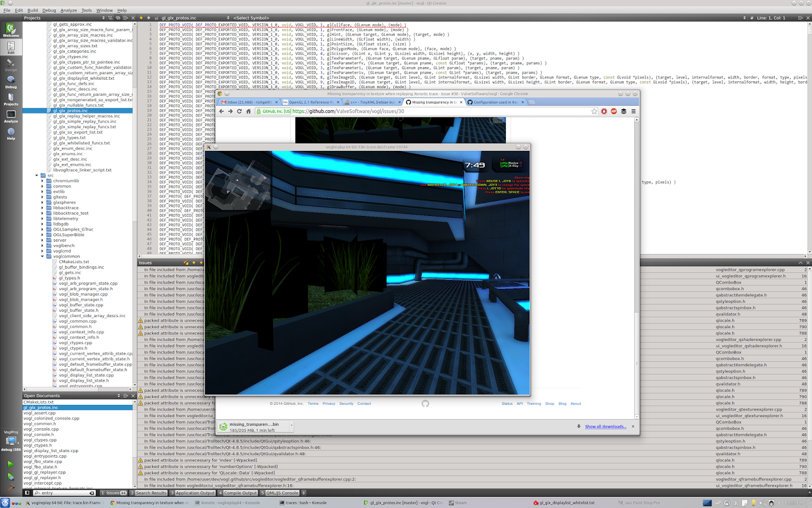Switch to Configuration used in Xonotic tab

tap(495, 102)
